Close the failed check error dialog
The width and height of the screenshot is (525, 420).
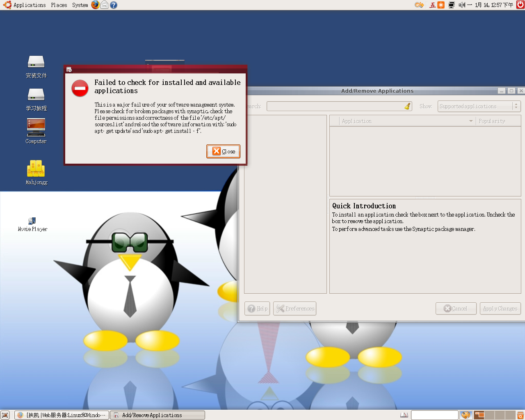[224, 151]
